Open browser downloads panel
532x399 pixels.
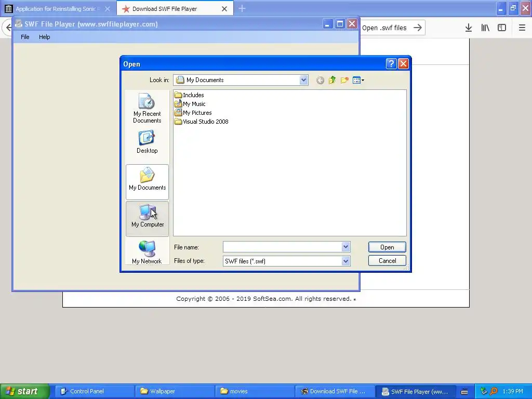click(x=468, y=28)
